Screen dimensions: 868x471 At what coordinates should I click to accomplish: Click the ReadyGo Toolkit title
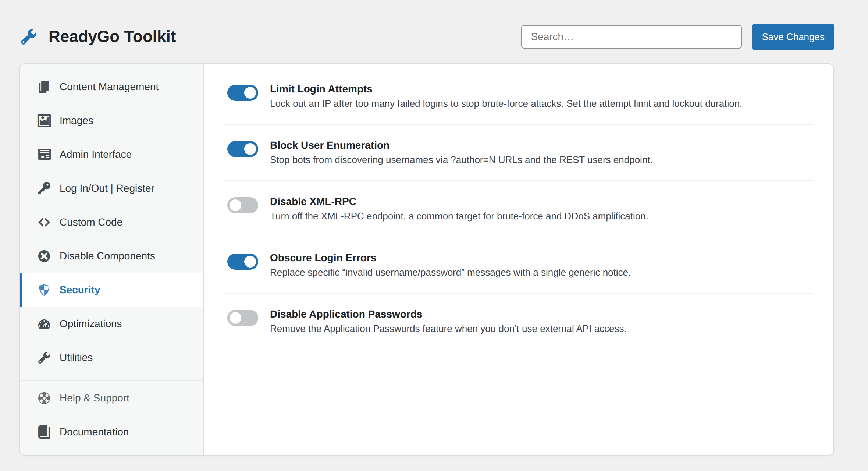coord(112,37)
